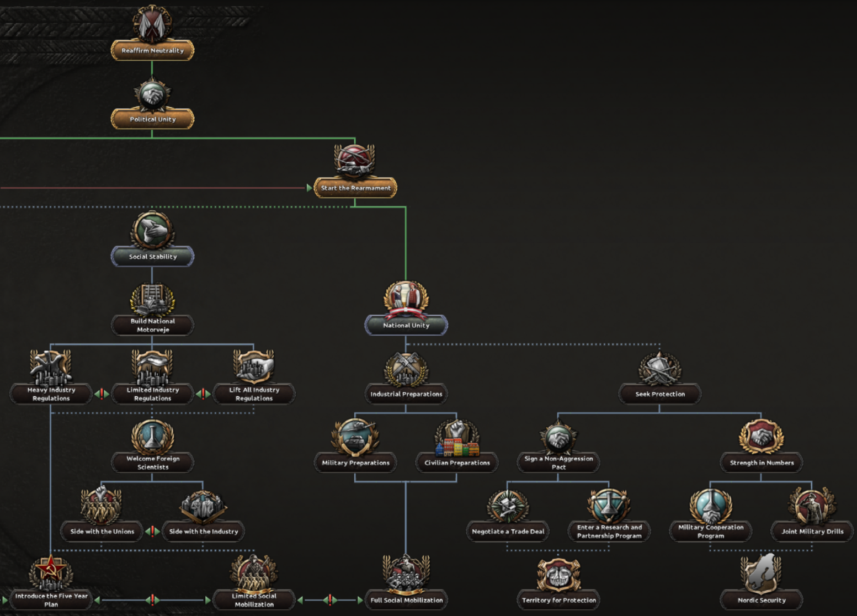Viewport: 857px width, 616px height.
Task: Click the Full Social Mobilization icon
Action: 406,573
